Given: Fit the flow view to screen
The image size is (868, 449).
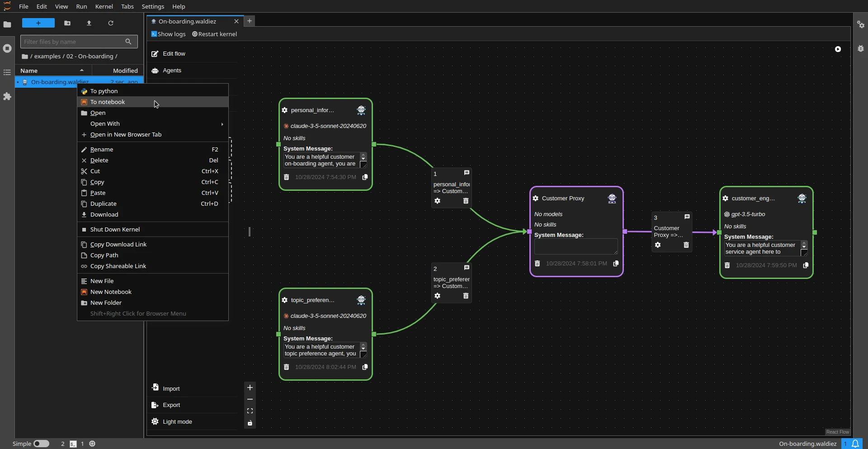Looking at the screenshot, I should [x=250, y=411].
